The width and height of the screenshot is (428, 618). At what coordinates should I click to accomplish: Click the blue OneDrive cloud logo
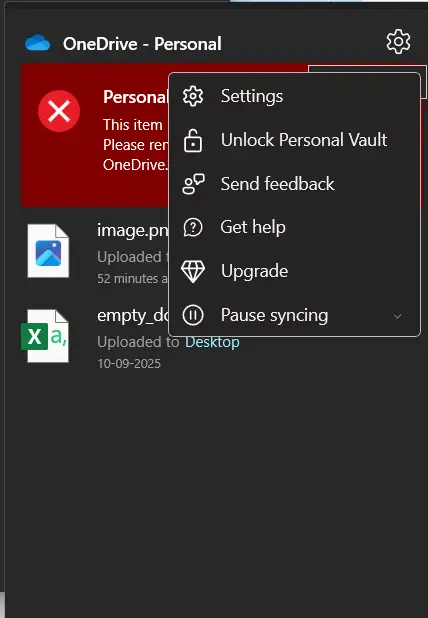[37, 43]
